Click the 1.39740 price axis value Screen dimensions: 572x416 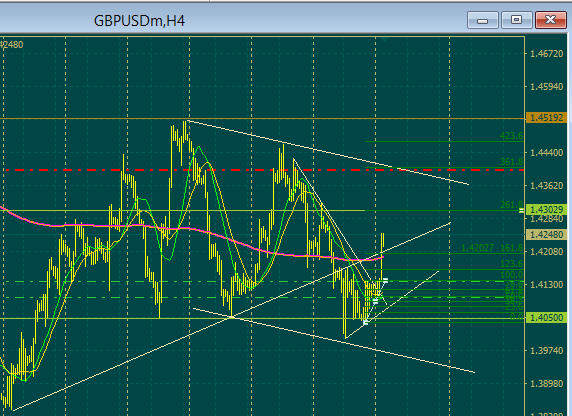pyautogui.click(x=546, y=350)
